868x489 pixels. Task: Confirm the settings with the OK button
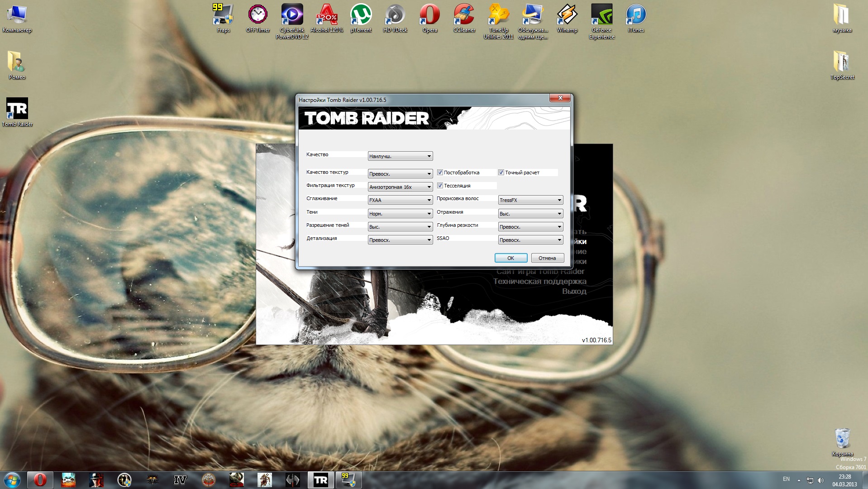[510, 258]
